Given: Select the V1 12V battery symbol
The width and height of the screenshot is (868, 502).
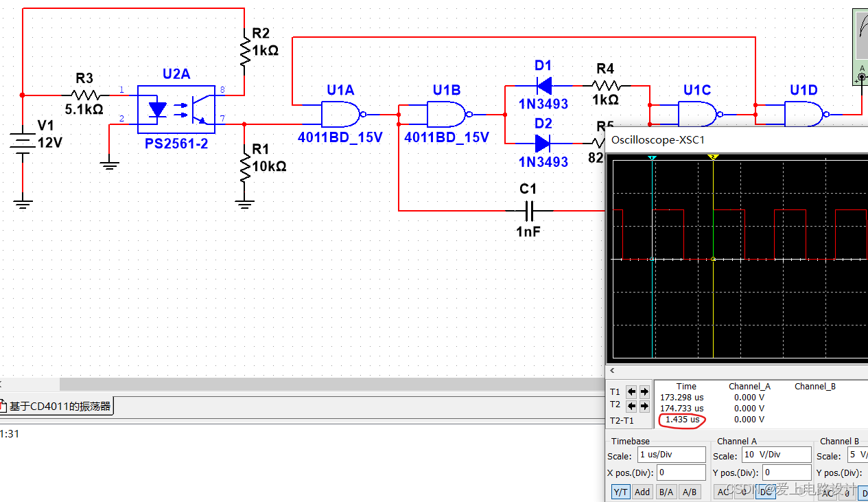Looking at the screenshot, I should pos(23,144).
